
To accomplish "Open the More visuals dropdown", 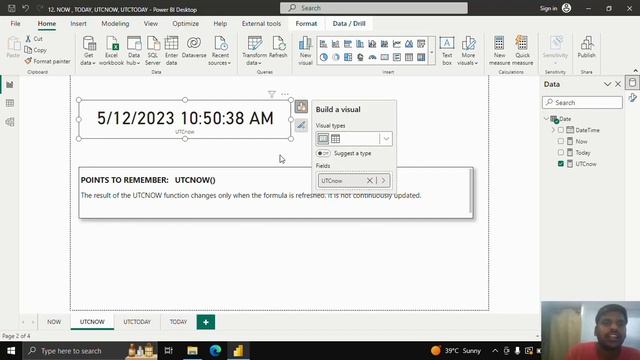I will (x=468, y=59).
